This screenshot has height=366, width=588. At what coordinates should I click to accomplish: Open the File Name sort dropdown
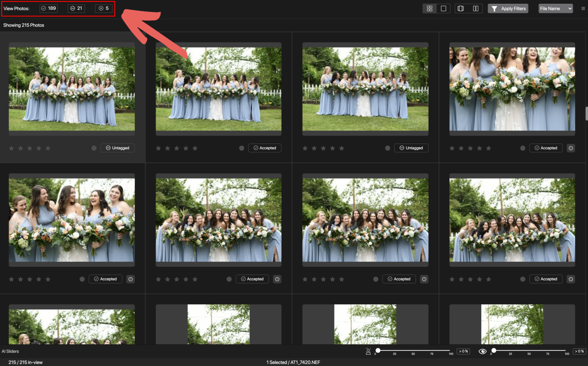[555, 8]
